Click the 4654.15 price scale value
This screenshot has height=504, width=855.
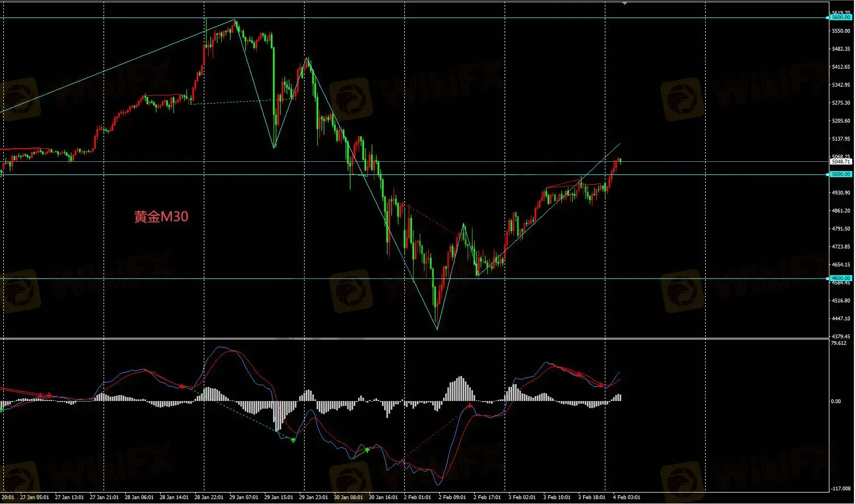tap(841, 265)
